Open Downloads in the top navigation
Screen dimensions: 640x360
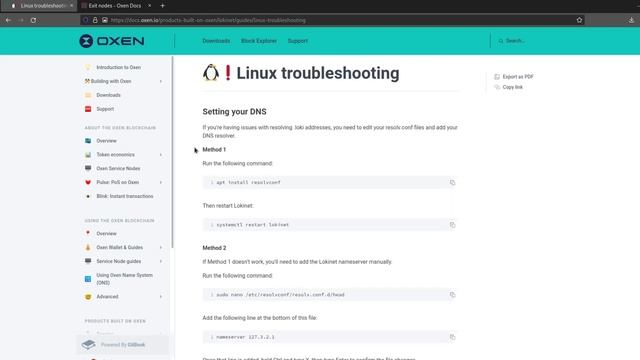tap(216, 41)
